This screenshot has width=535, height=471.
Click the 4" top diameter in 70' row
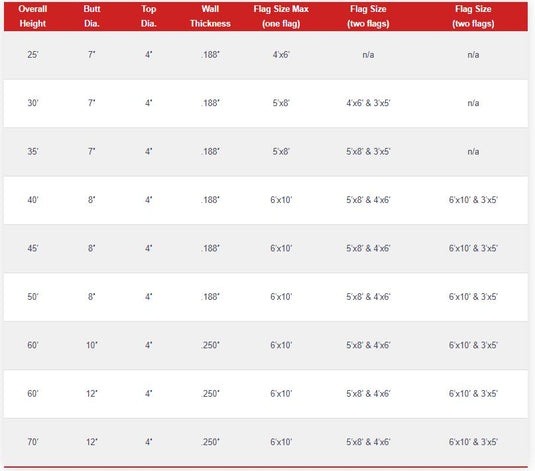pyautogui.click(x=149, y=442)
